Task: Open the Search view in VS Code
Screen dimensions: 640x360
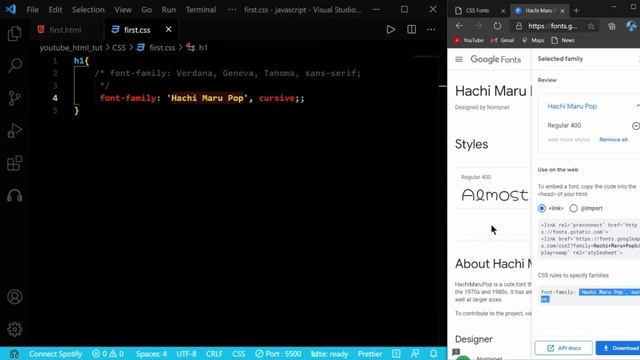Action: 15,65
